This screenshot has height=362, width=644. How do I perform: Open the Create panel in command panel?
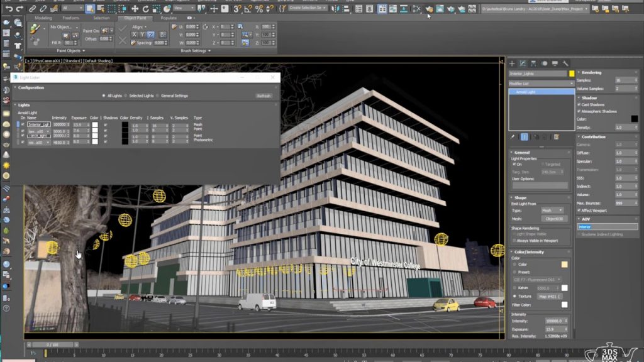point(512,64)
